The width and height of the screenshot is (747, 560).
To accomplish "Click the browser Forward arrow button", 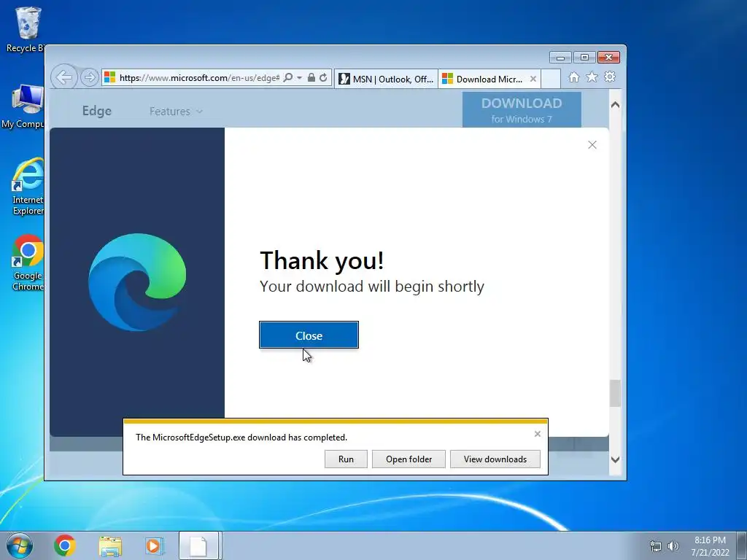I will (x=89, y=77).
